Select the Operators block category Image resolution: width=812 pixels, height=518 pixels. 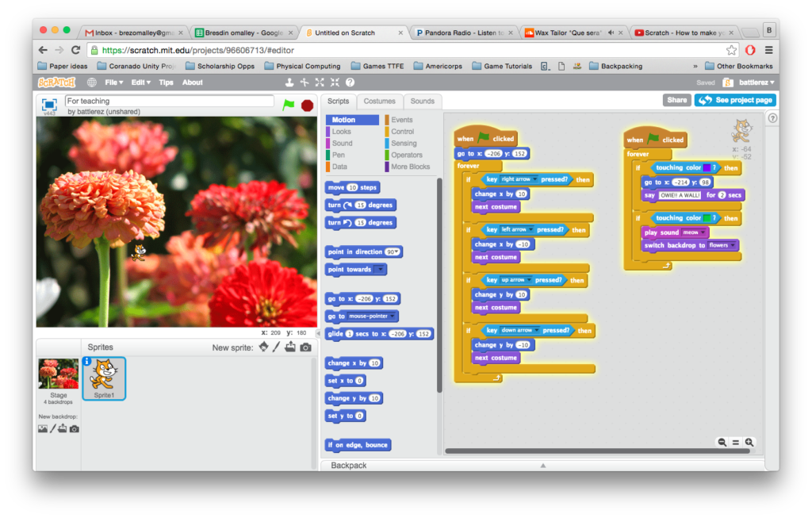tap(407, 155)
